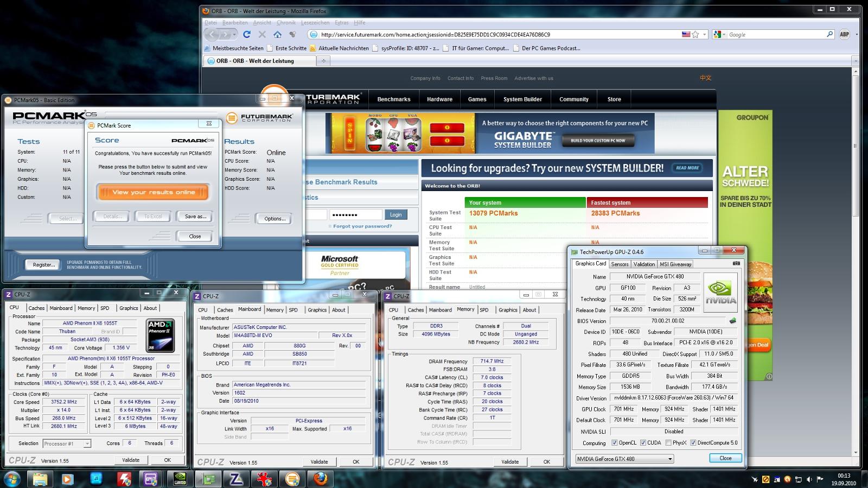
Task: Open Z application taskbar icon
Action: tap(236, 479)
